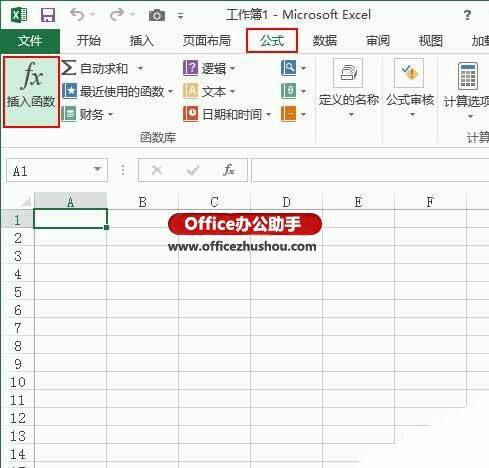The height and width of the screenshot is (468, 489).
Task: Undo the last action
Action: (77, 14)
